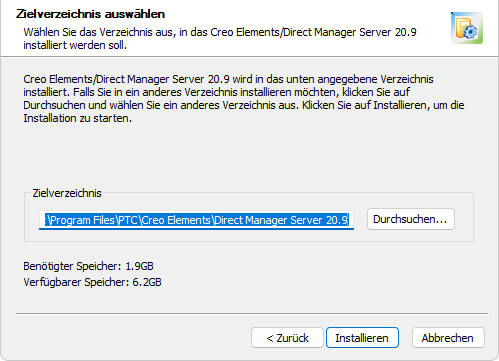
Task: Go back with the Zurück button
Action: 287,338
